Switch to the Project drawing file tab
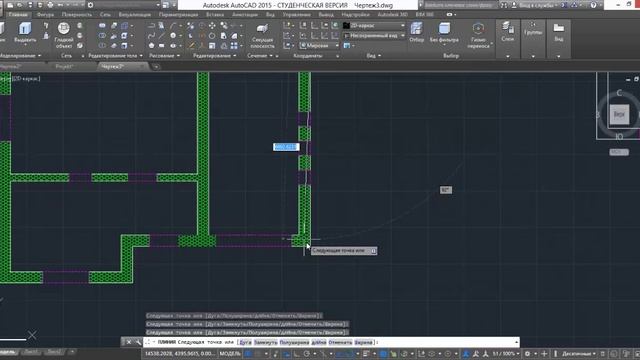This screenshot has height=360, width=640. click(x=64, y=67)
